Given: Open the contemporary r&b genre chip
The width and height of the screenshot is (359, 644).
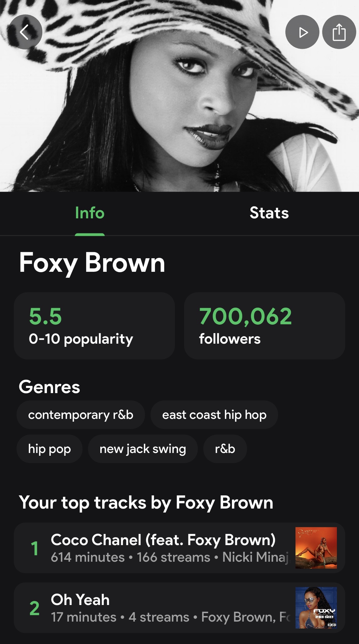Looking at the screenshot, I should click(81, 415).
